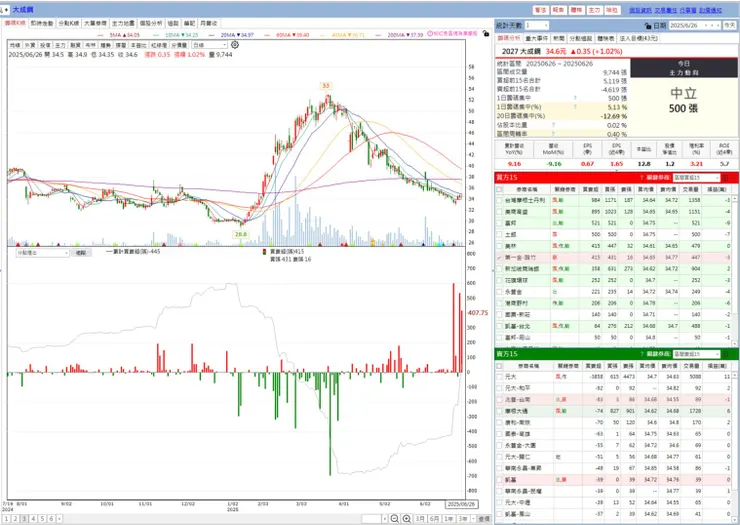Screen dimensions: 740x525
Task: Click the zoom in magnifier icon
Action: point(407,518)
